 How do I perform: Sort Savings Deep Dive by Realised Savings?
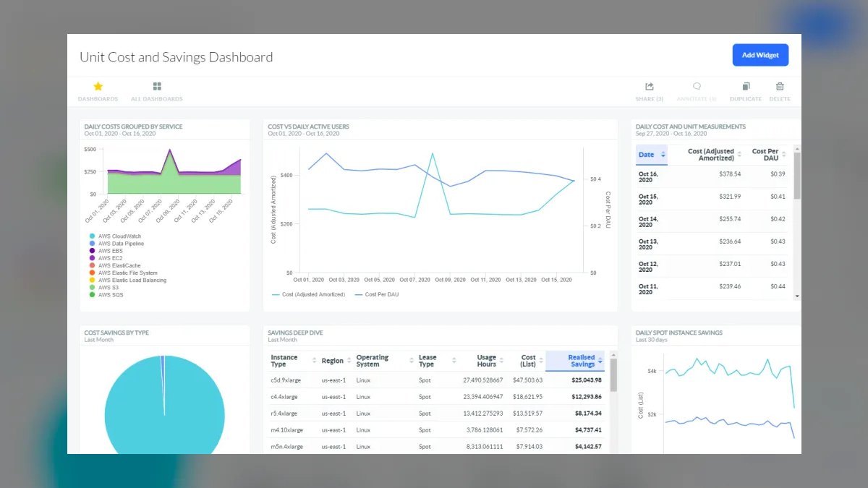pos(600,361)
